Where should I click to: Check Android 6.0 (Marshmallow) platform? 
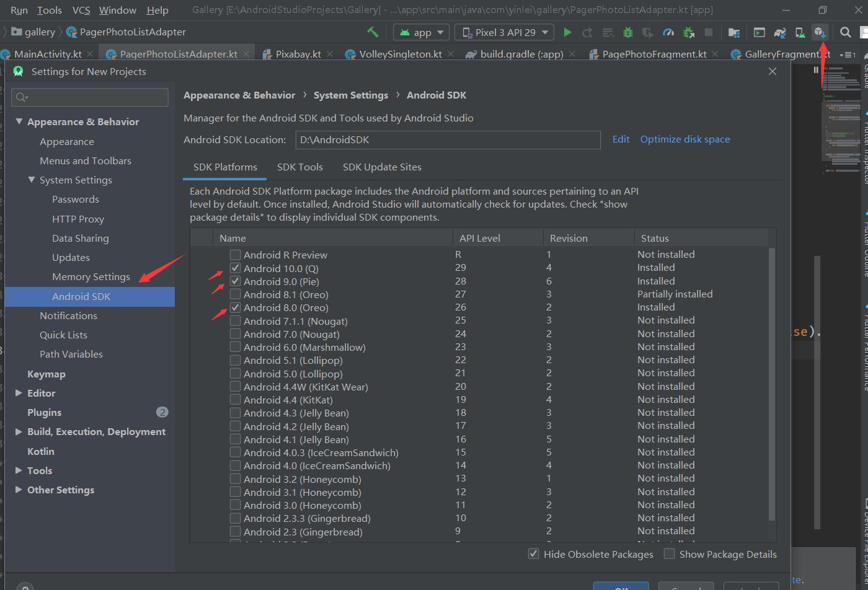tap(235, 347)
